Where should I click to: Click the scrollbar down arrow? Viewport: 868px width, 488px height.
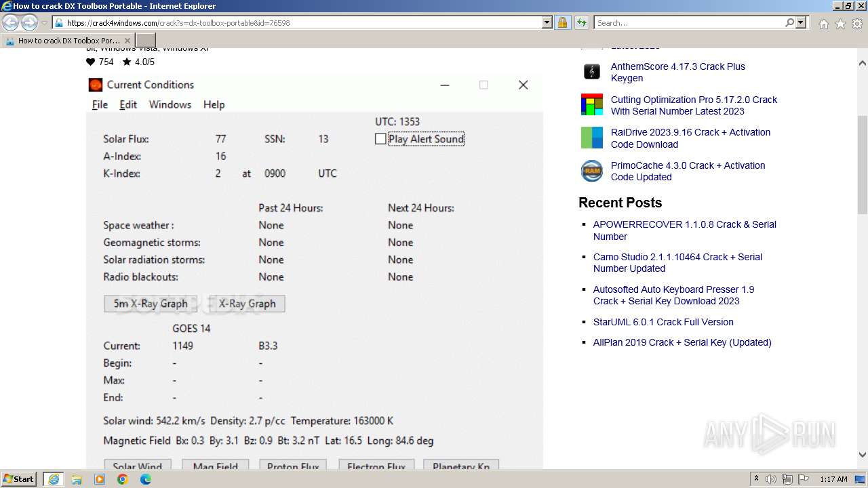[863, 455]
